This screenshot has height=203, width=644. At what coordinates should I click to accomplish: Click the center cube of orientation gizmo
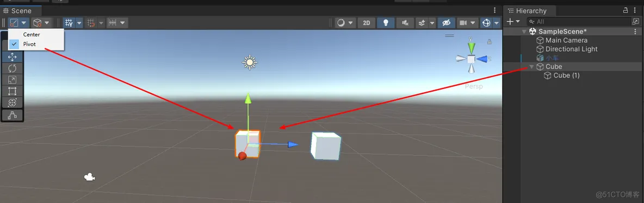pyautogui.click(x=471, y=59)
